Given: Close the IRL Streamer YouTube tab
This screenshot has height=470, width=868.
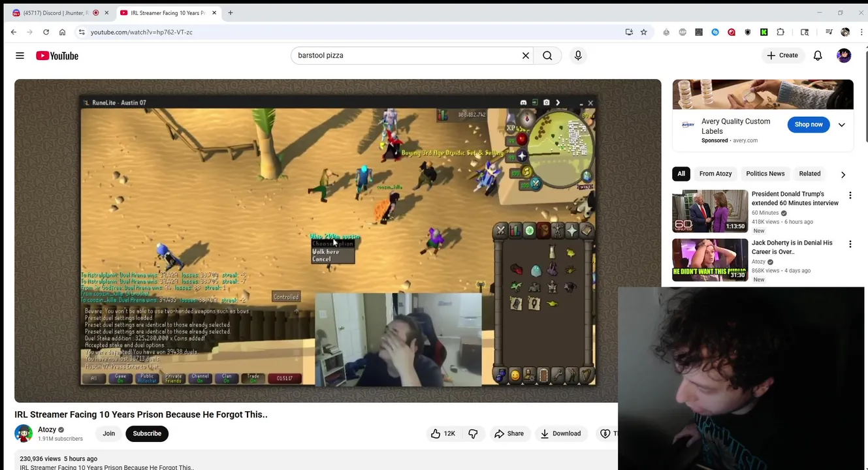Looking at the screenshot, I should point(214,13).
